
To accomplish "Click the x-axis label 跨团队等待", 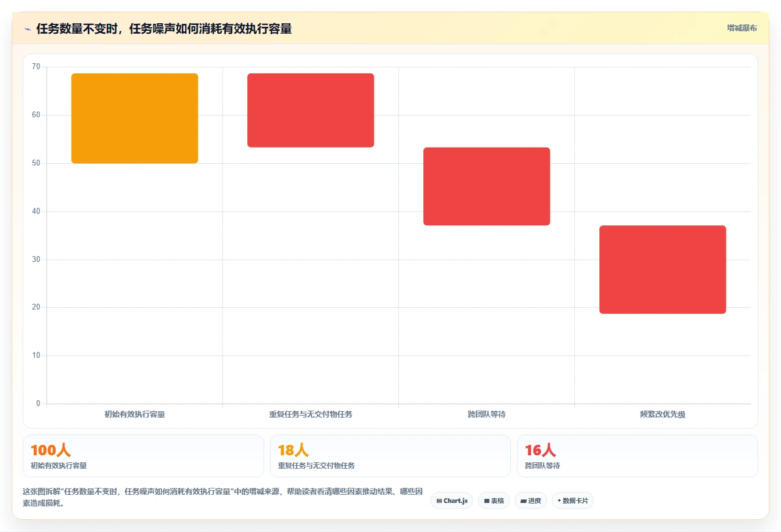I will (x=487, y=414).
